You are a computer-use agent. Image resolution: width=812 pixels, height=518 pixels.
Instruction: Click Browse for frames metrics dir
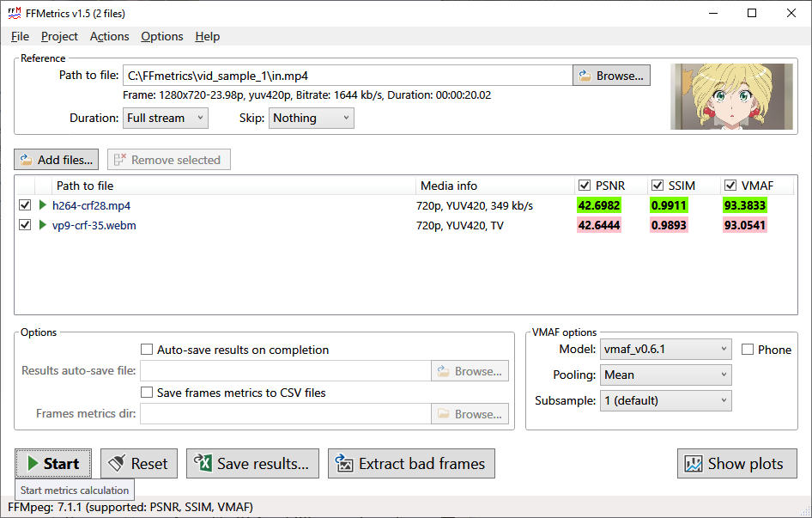(470, 414)
